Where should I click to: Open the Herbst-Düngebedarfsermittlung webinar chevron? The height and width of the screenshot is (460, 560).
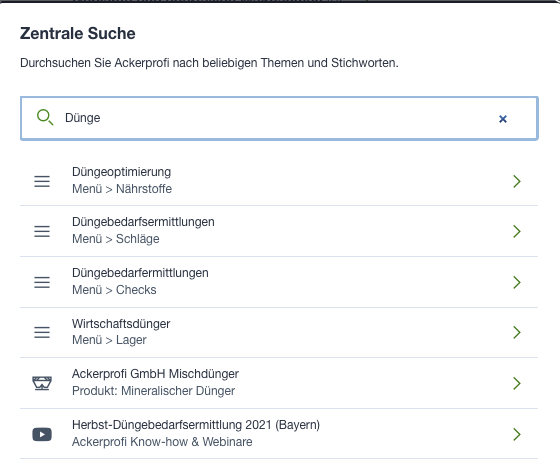pyautogui.click(x=516, y=434)
